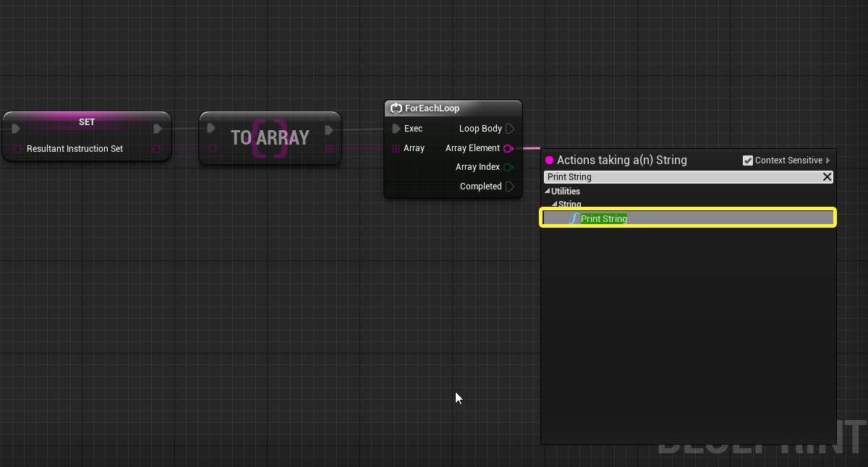
Task: Click the TO ARRAY array output pin
Action: pos(329,149)
